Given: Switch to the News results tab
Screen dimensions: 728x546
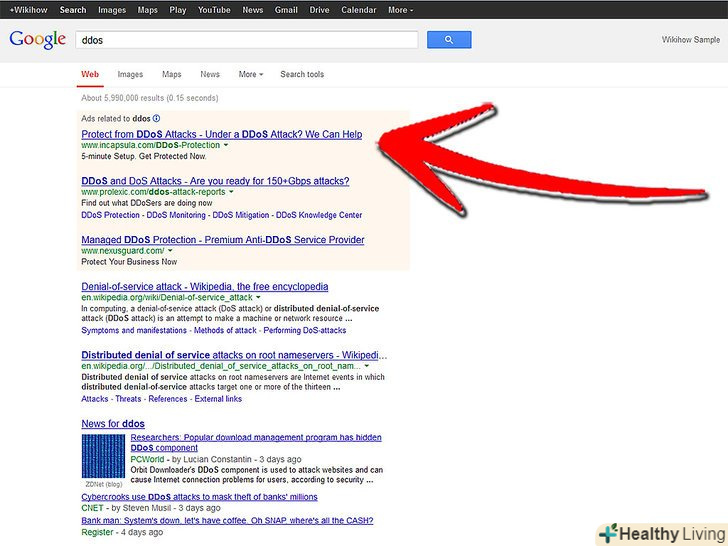Looking at the screenshot, I should tap(210, 74).
